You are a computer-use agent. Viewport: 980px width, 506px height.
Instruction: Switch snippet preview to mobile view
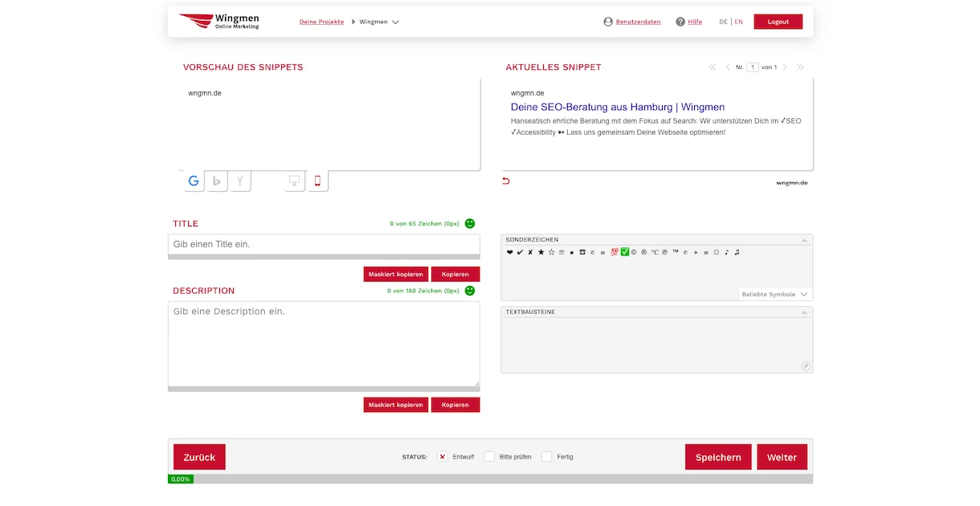pos(316,181)
